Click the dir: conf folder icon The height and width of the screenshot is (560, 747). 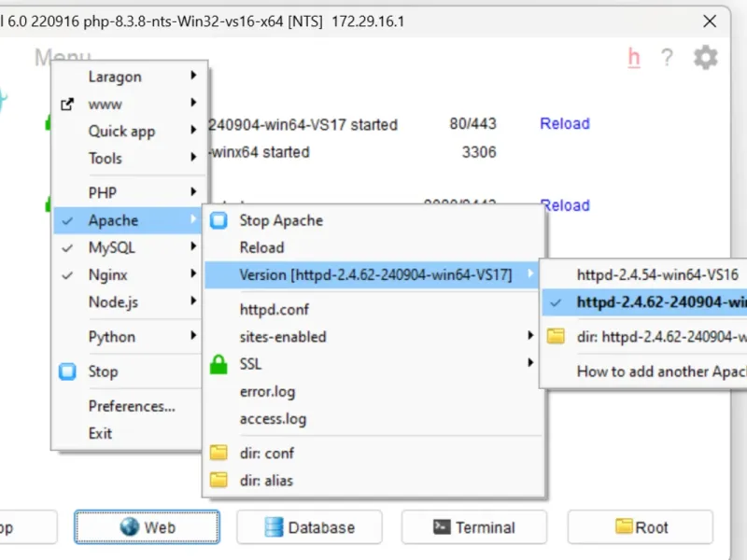click(x=218, y=453)
